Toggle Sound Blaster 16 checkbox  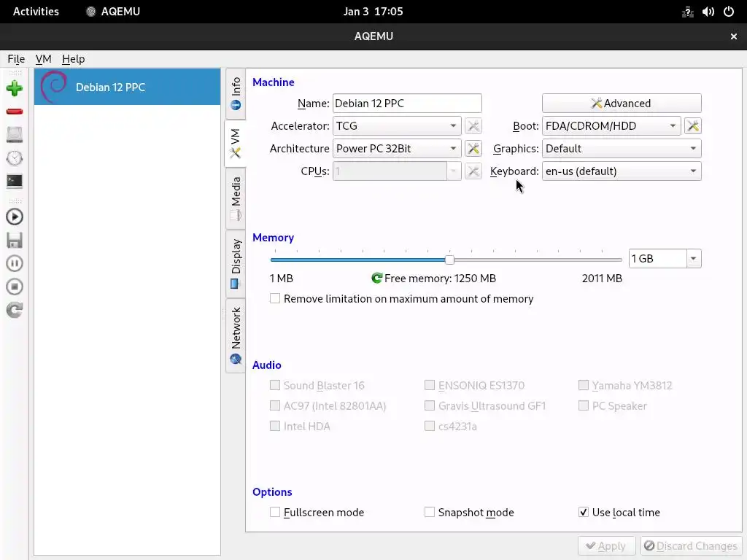click(x=275, y=385)
